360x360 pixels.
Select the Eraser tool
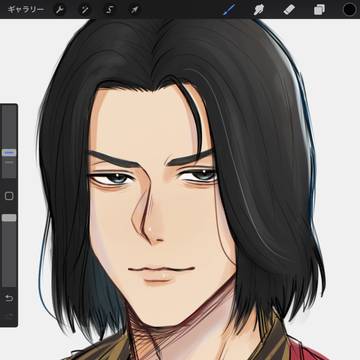click(289, 9)
